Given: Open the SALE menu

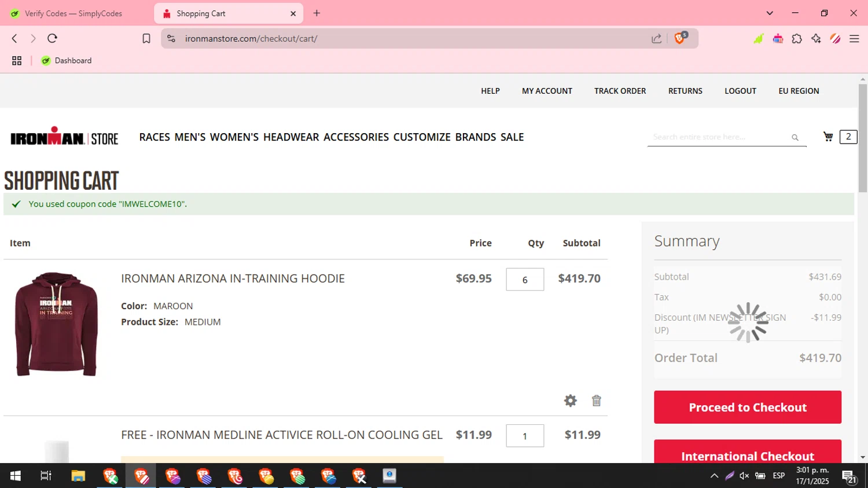Looking at the screenshot, I should pyautogui.click(x=512, y=137).
